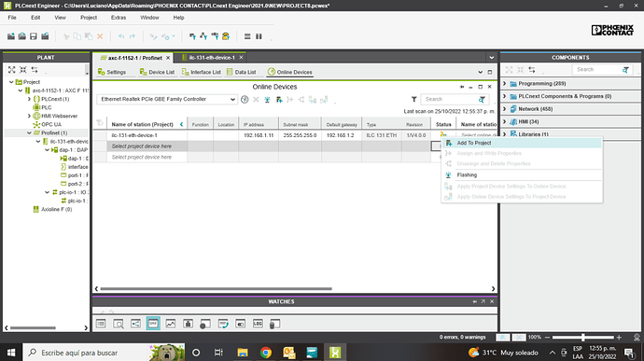Viewport: 644px width, 361px height.
Task: Click the Online Devices search field
Action: coord(450,100)
